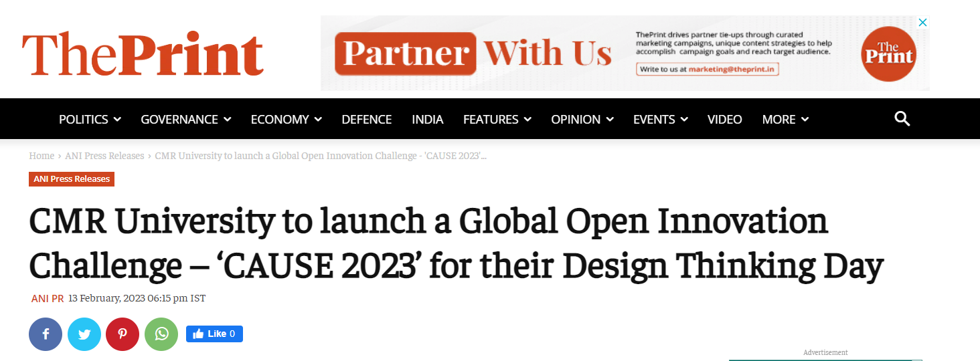Close the banner ad with X icon
The height and width of the screenshot is (361, 980).
pyautogui.click(x=922, y=23)
